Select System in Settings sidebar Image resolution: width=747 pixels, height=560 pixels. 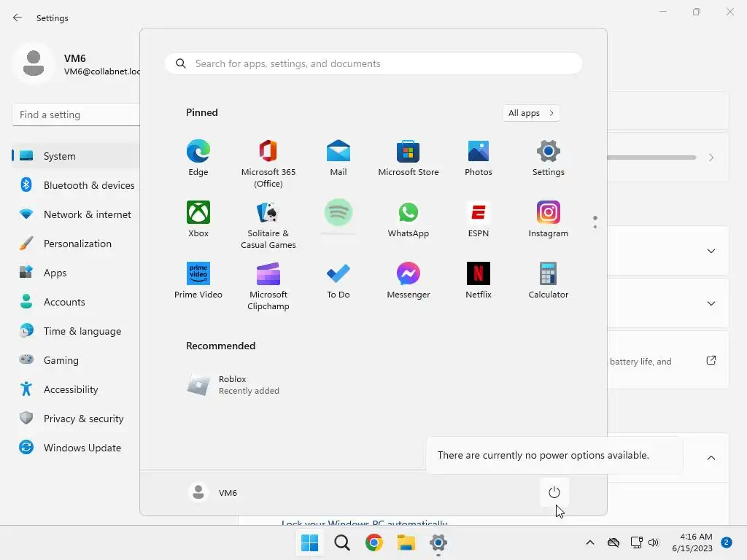[x=76, y=156]
